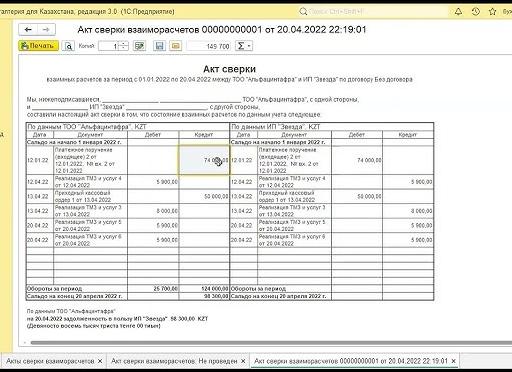Click the send by email icon
Viewport: 512px width, 372px height.
[176, 46]
